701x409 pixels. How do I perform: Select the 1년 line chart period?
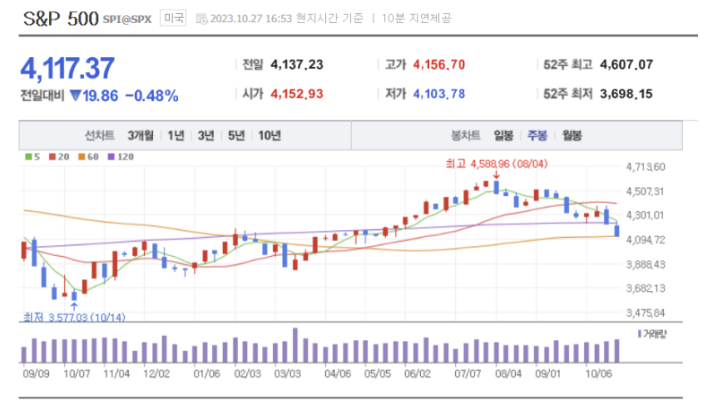point(176,135)
